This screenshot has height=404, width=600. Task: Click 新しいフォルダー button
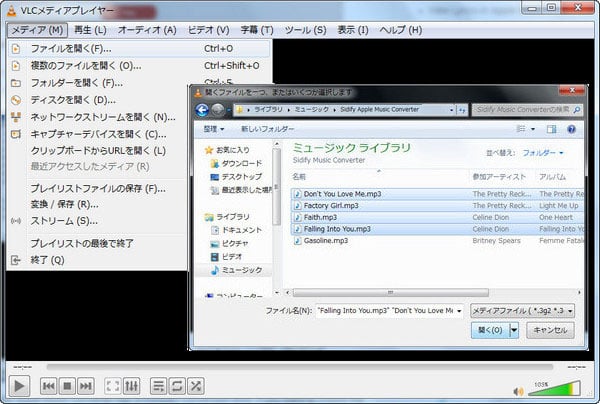267,129
